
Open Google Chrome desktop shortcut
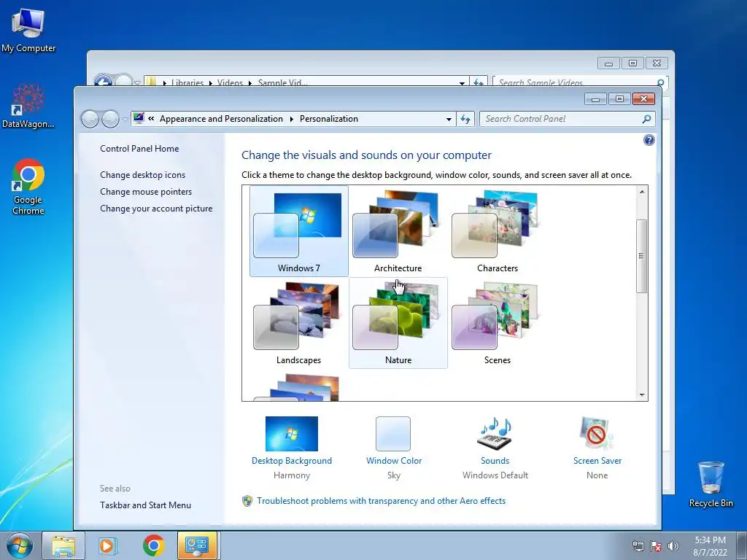coord(28,187)
